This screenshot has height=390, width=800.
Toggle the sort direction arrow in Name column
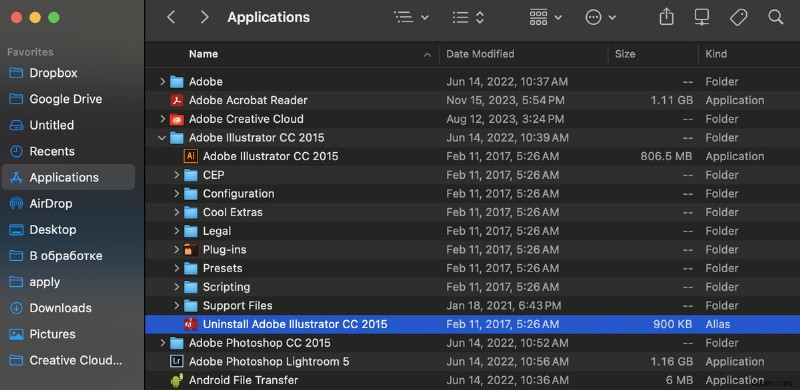(x=428, y=55)
